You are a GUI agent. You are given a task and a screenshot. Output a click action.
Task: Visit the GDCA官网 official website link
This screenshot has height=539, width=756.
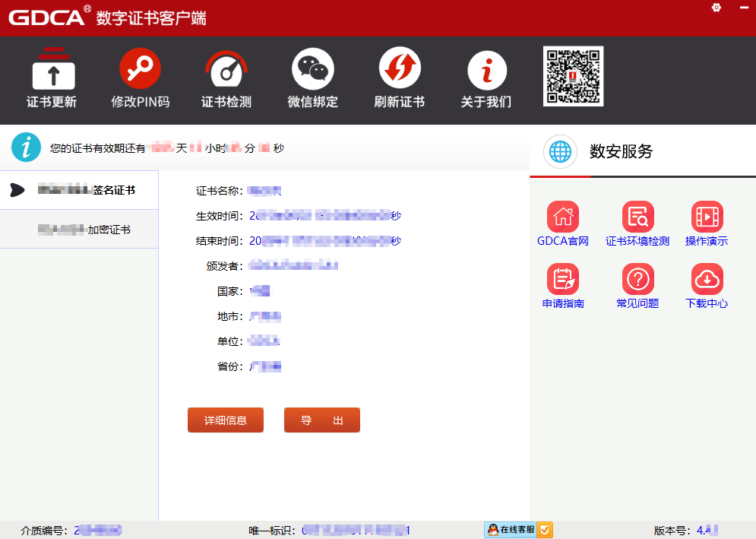(x=563, y=217)
